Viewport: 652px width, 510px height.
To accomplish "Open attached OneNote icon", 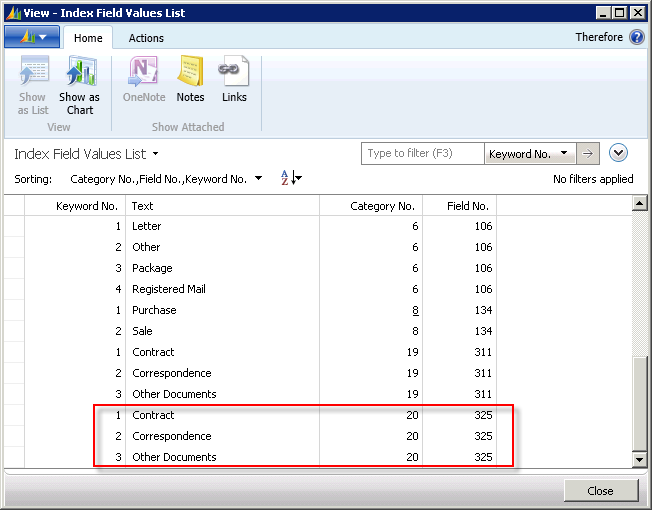I will [x=143, y=75].
